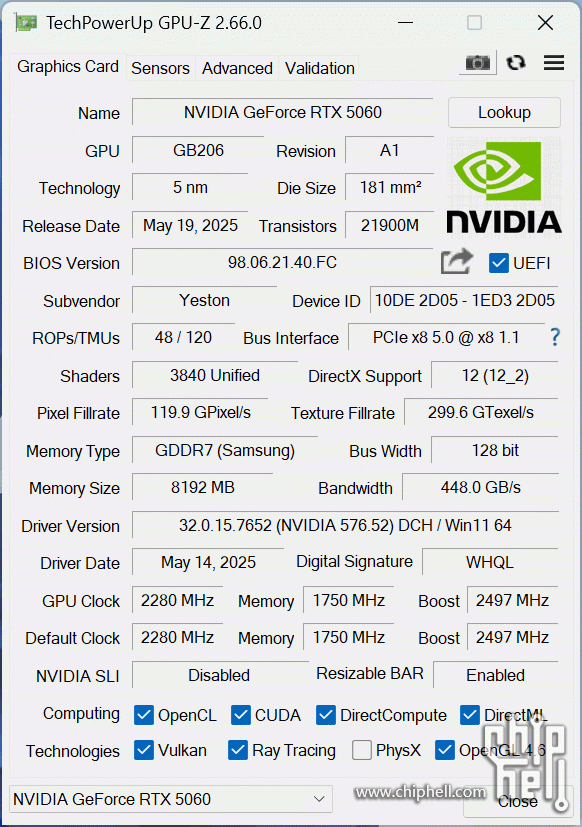Click the Close button at the bottom
This screenshot has width=582, height=827.
(518, 801)
